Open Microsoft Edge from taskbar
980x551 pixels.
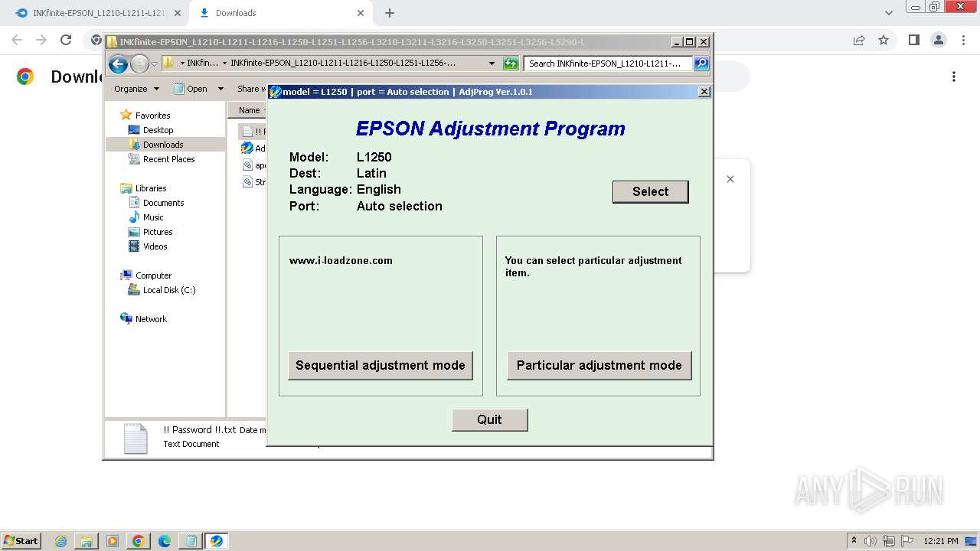165,541
